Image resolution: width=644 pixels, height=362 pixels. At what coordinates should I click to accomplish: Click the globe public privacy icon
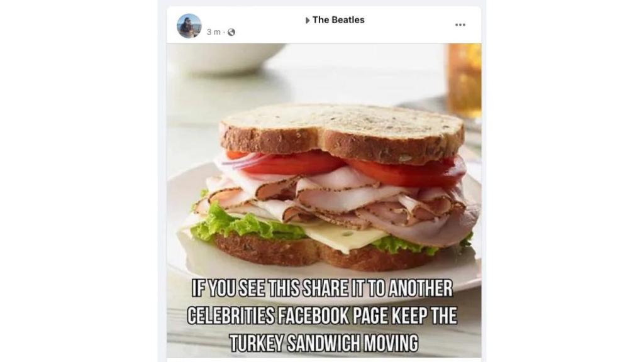coord(231,32)
